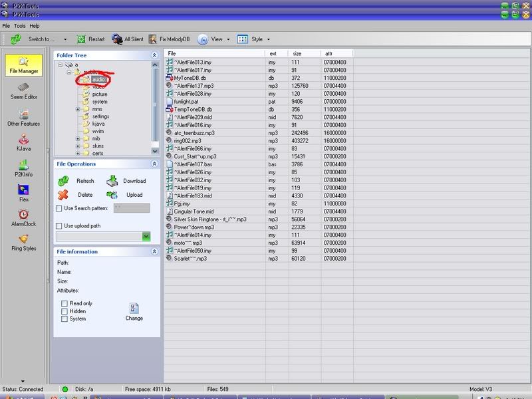Sort by the attr column header

pos(336,54)
